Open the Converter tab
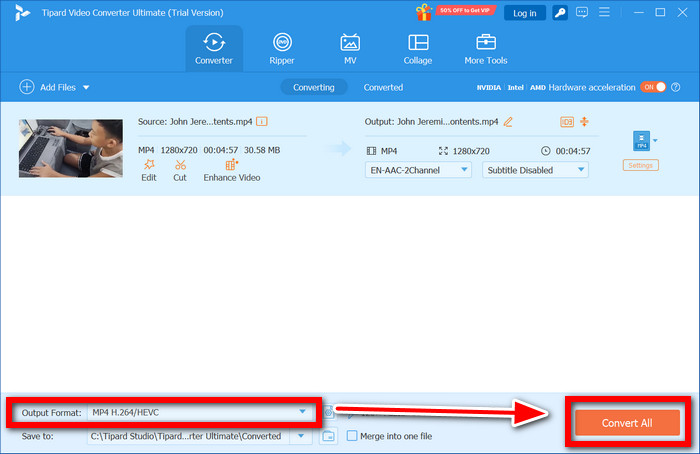 click(214, 49)
